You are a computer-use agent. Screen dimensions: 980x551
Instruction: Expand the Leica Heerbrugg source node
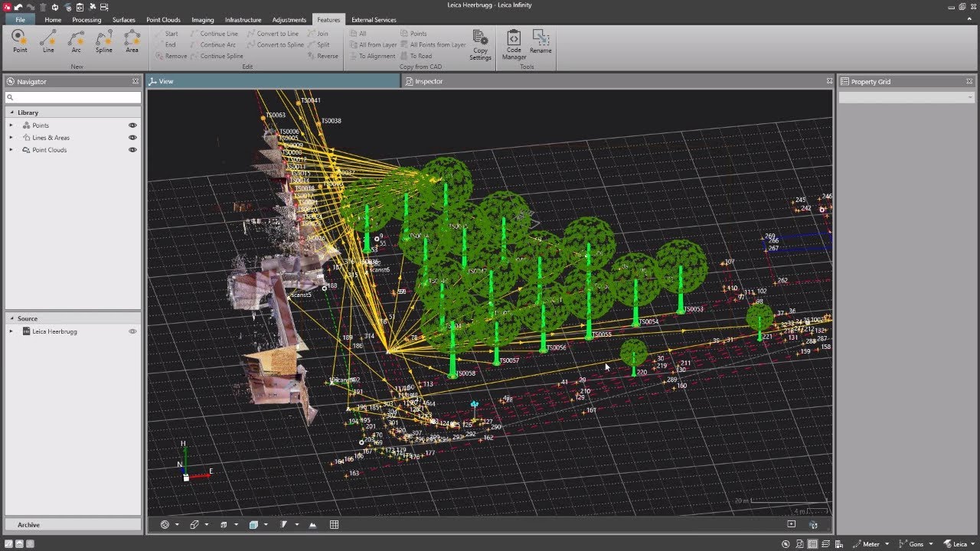pos(11,331)
